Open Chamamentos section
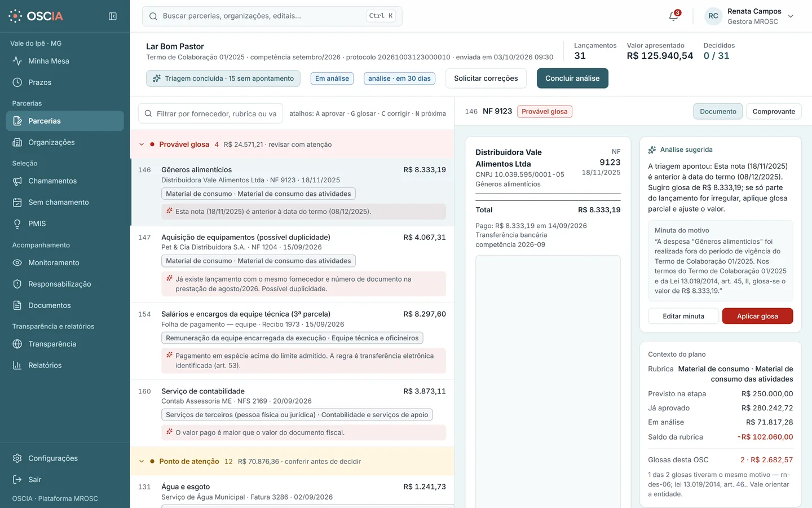This screenshot has width=812, height=508. (x=65, y=181)
